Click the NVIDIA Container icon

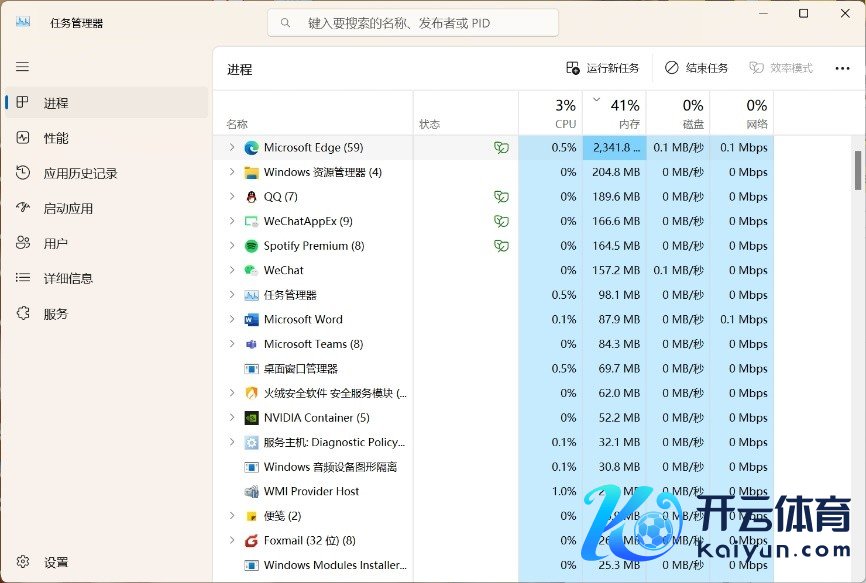(251, 418)
